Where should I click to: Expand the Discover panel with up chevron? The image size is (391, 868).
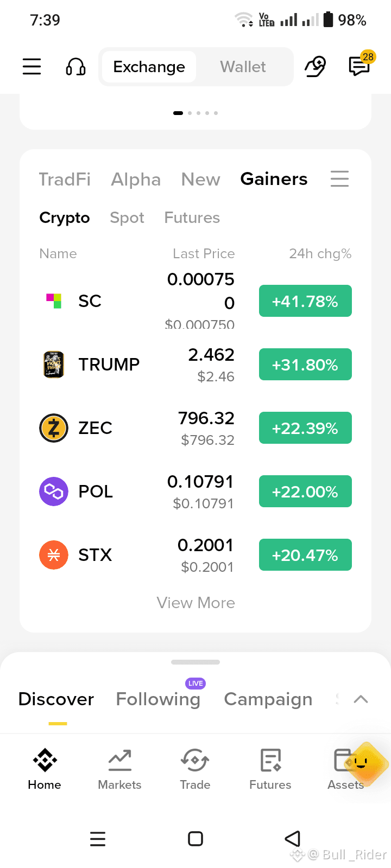coord(361,699)
